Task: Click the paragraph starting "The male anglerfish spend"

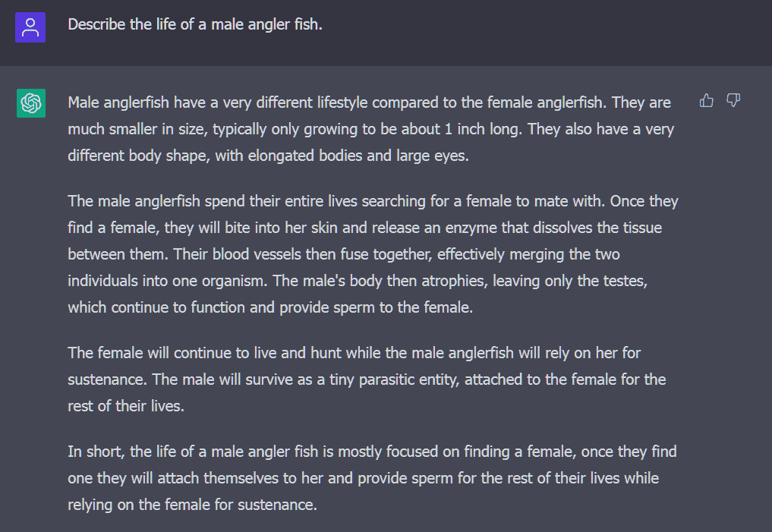Action: coord(372,254)
